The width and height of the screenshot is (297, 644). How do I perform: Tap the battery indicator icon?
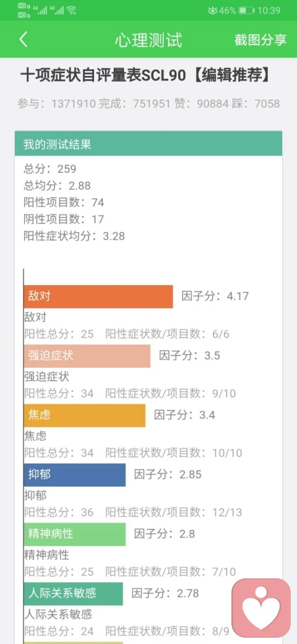point(246,11)
